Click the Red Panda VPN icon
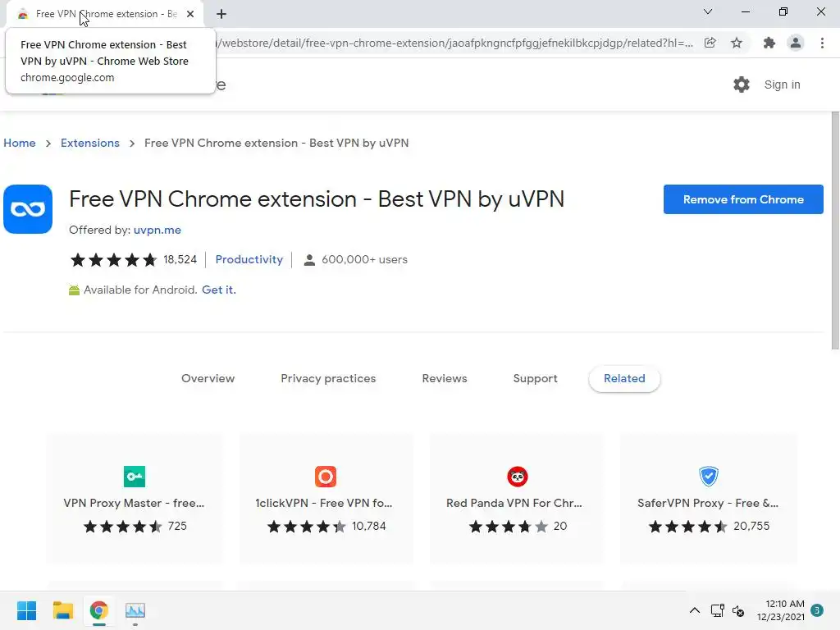This screenshot has height=630, width=840. click(518, 477)
